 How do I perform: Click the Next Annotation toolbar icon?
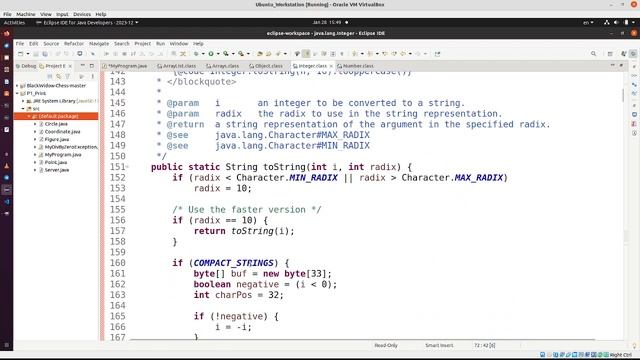click(x=355, y=53)
